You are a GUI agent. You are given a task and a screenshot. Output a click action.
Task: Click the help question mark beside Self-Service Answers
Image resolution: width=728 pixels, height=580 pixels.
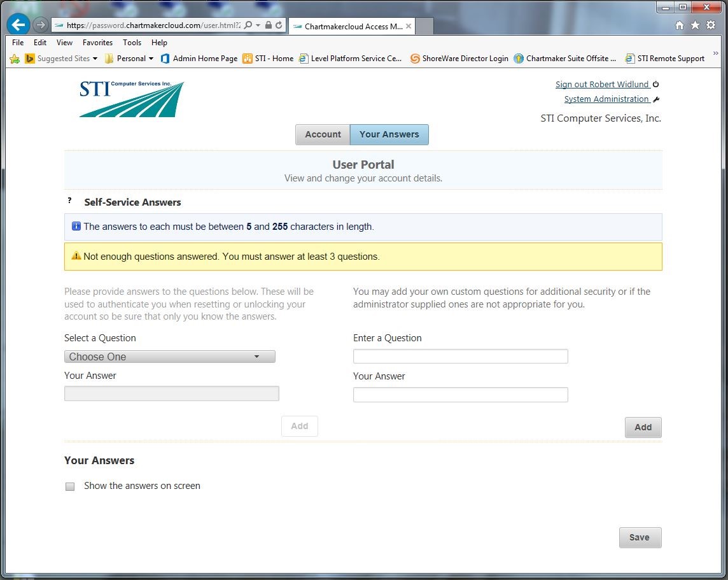point(69,201)
